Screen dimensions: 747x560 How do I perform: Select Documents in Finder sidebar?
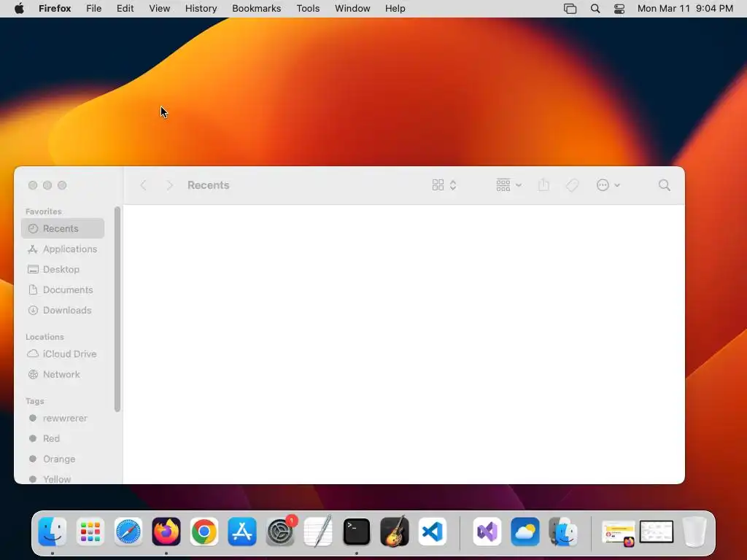click(x=63, y=290)
